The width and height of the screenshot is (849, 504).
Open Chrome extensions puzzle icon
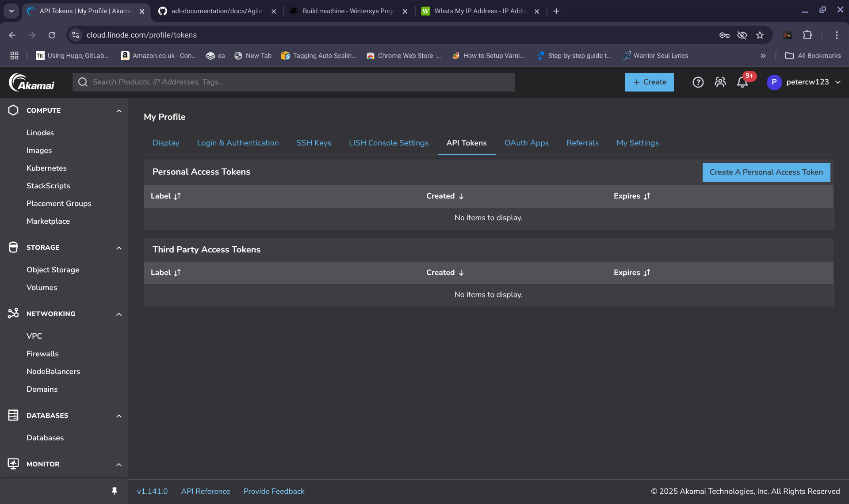(x=807, y=35)
